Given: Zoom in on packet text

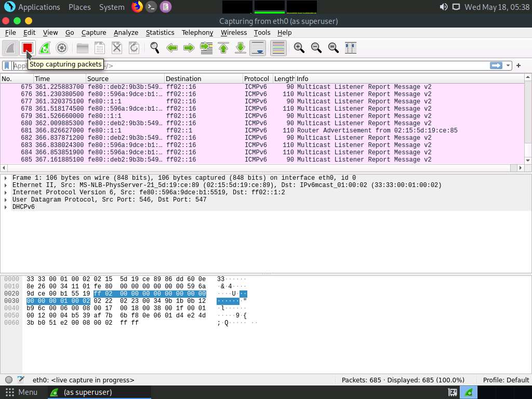Looking at the screenshot, I should pos(299,48).
